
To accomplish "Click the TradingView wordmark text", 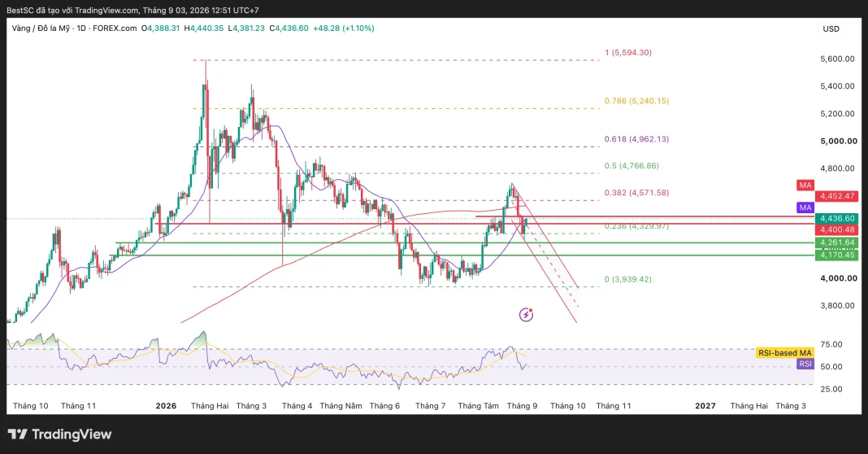I will tap(72, 434).
